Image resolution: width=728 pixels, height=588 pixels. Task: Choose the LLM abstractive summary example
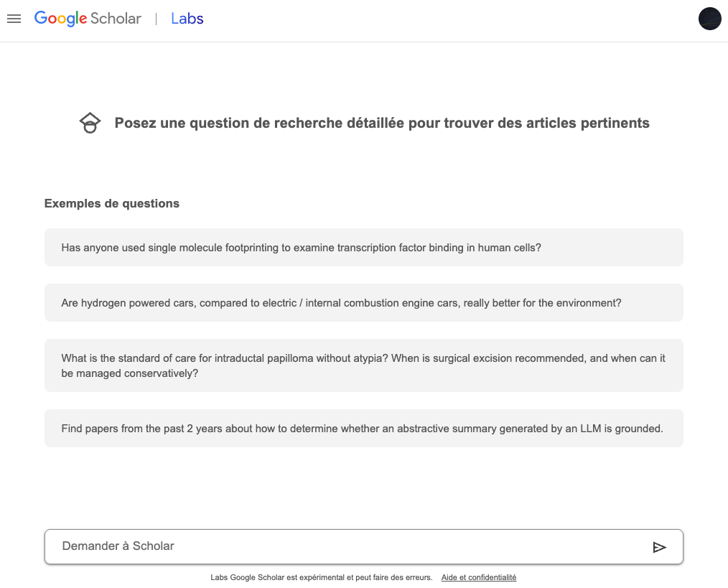pyautogui.click(x=363, y=429)
